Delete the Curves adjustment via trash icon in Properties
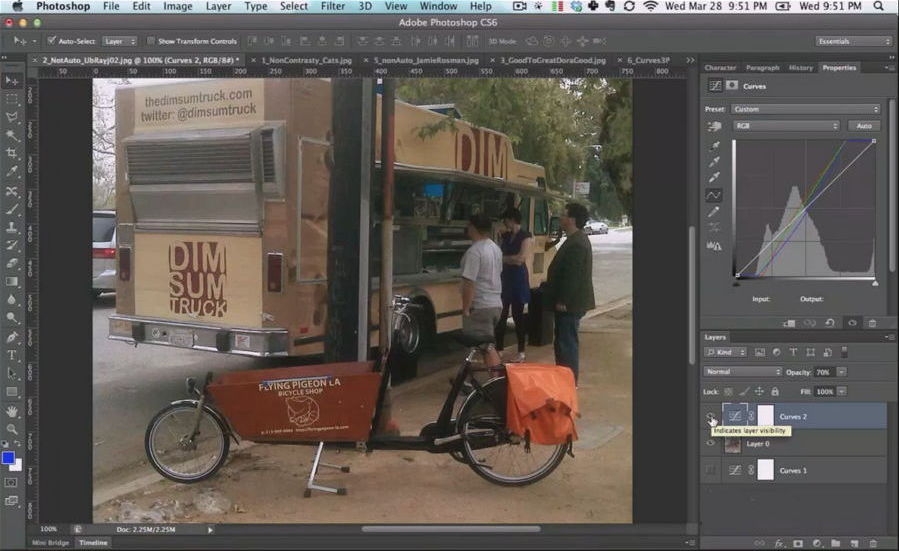Image resolution: width=899 pixels, height=551 pixels. pyautogui.click(x=872, y=323)
